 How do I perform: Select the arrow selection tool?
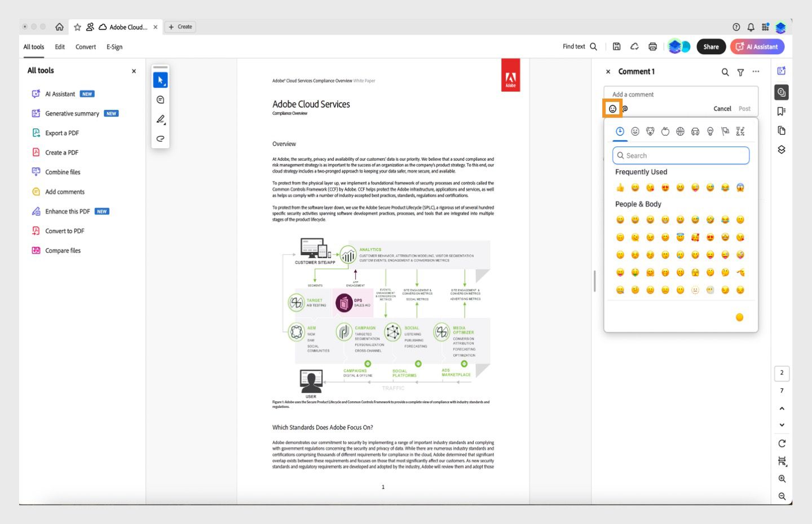[x=160, y=80]
